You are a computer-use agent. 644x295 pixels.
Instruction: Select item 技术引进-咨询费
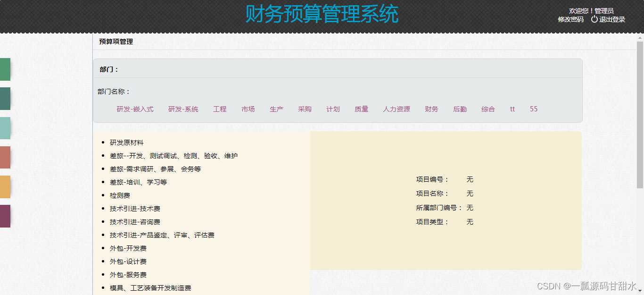pyautogui.click(x=135, y=222)
